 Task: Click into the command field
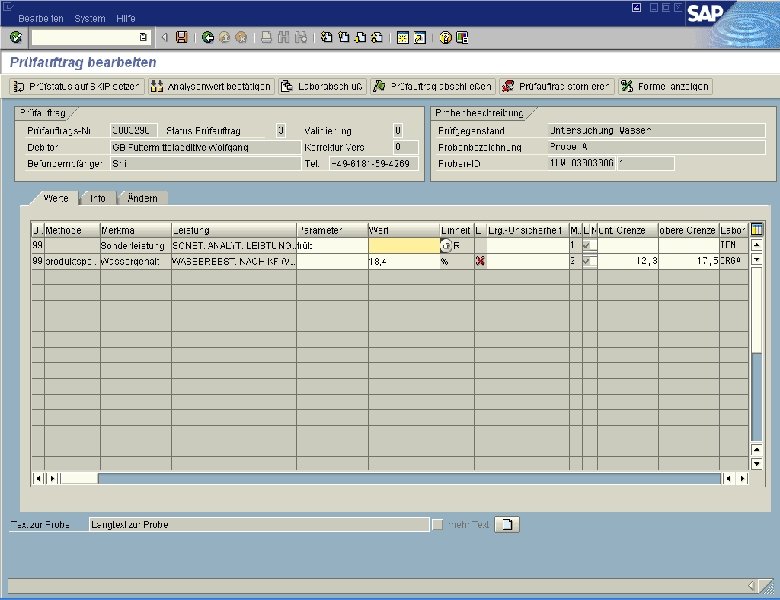tap(85, 37)
